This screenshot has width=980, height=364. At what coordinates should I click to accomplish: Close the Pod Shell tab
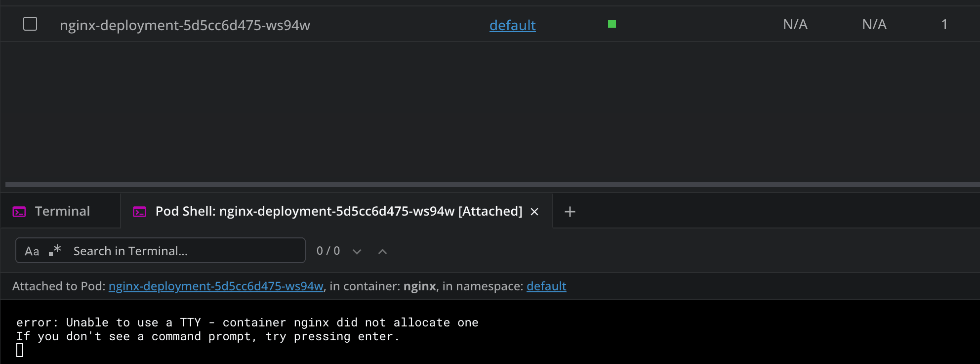[534, 212]
